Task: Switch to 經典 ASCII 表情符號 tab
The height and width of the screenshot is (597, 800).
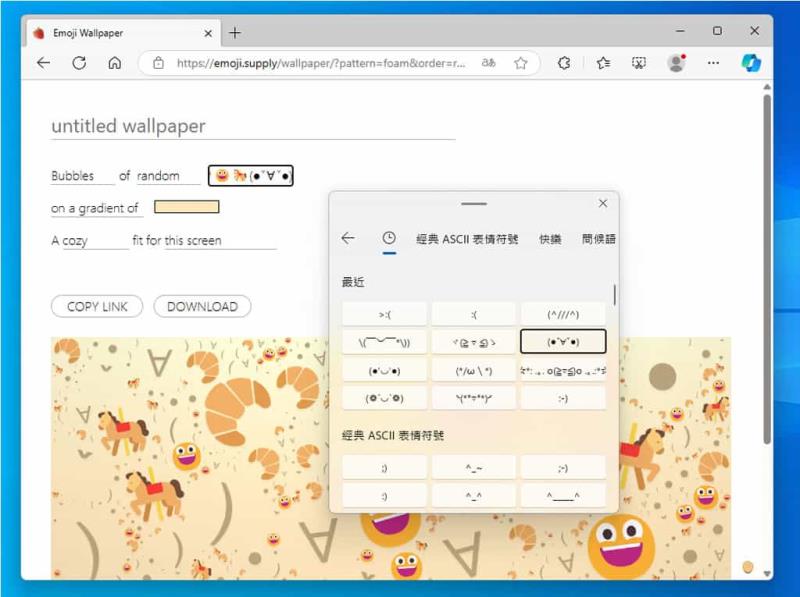Action: pyautogui.click(x=467, y=239)
